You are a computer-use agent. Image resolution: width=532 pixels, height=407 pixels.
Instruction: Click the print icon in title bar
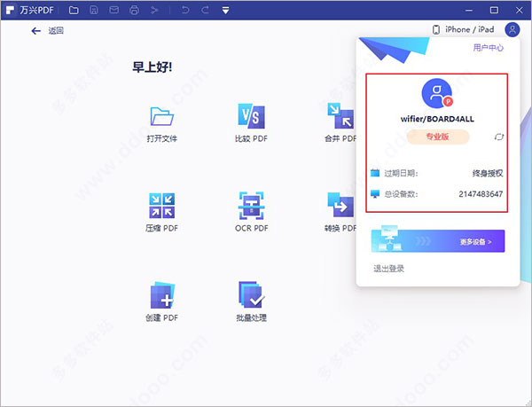[135, 10]
